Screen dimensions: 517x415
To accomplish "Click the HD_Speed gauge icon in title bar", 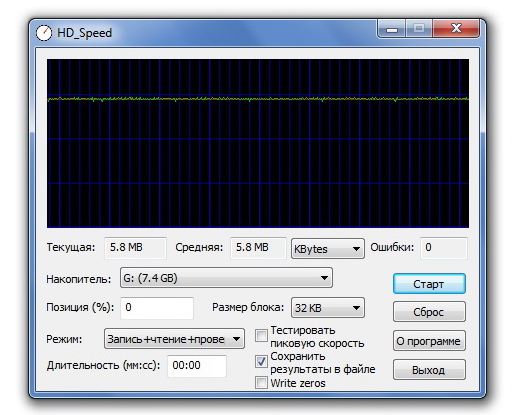I will [44, 33].
